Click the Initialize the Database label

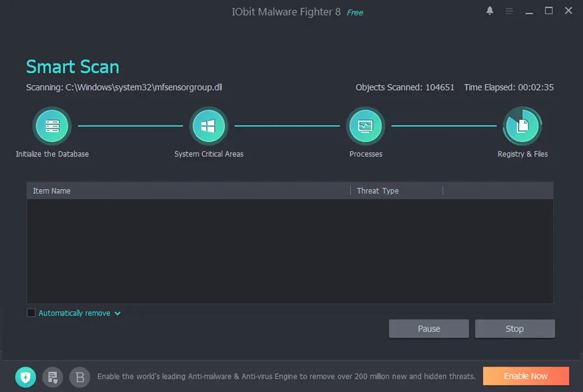click(x=53, y=154)
